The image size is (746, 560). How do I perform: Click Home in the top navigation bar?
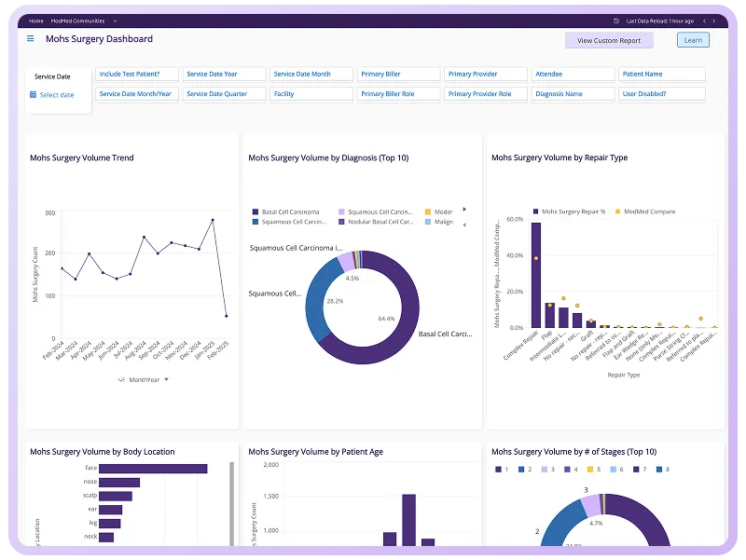pos(36,20)
